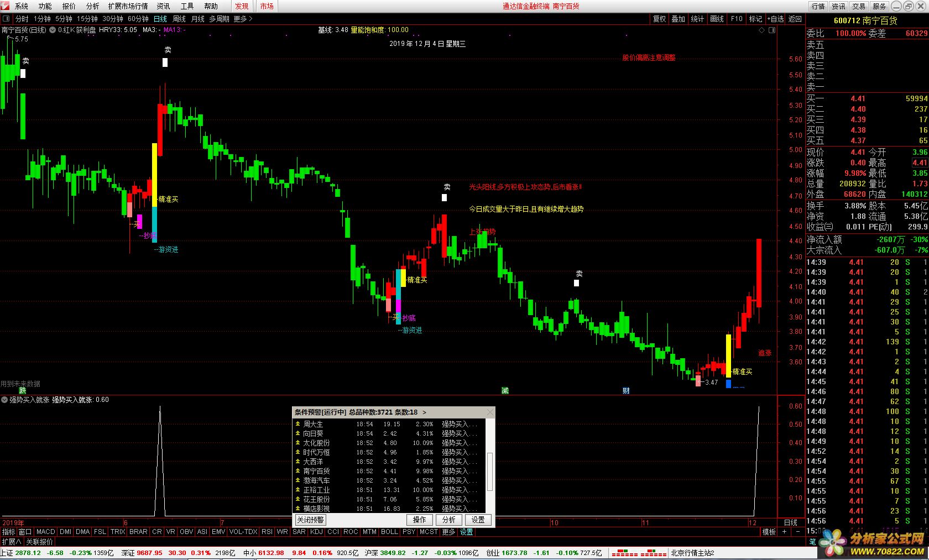
Task: Click the alert icon beside 渤海汽车
Action: [x=298, y=480]
